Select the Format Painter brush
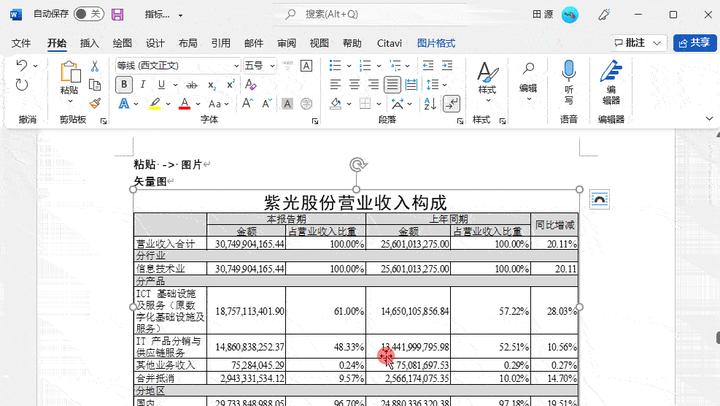Viewport: 720px width, 406px height. (95, 103)
